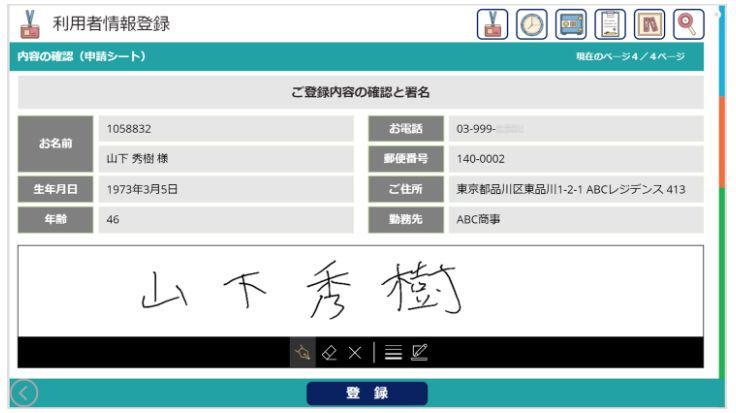Go back with the left arrow circle
Viewport: 736px width, 413px height.
click(x=23, y=393)
